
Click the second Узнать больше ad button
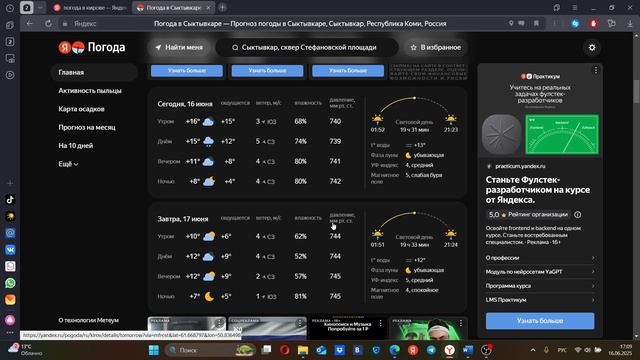(267, 71)
